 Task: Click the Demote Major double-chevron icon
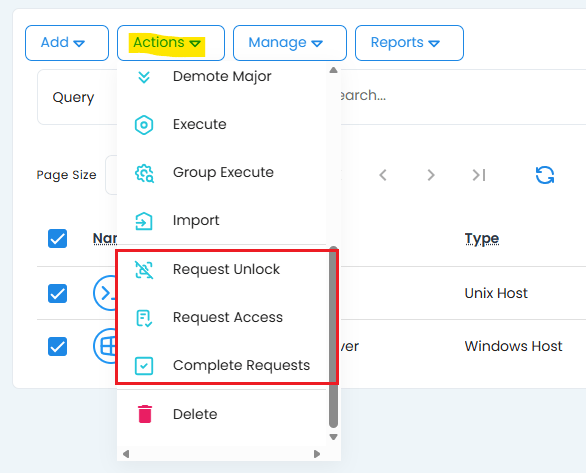pos(144,77)
